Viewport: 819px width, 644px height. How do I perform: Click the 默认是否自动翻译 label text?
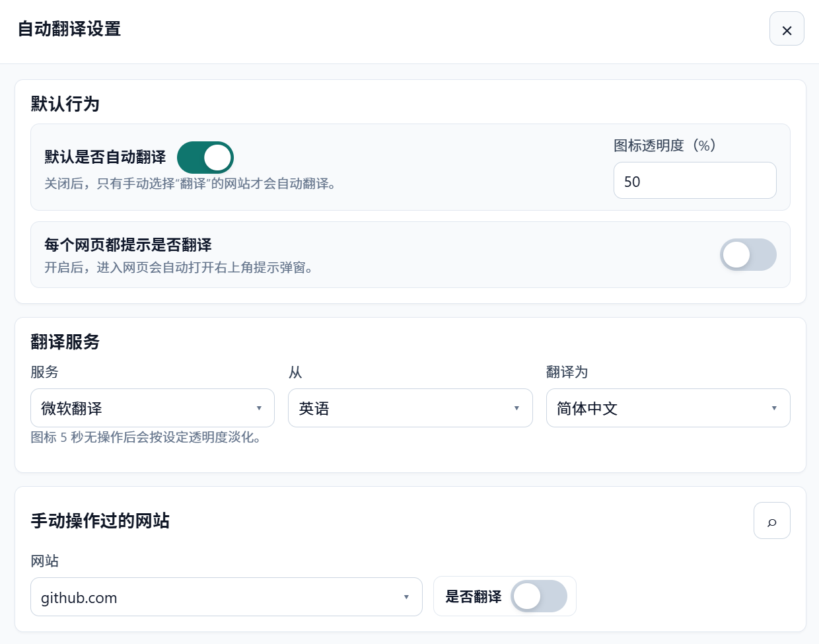pyautogui.click(x=105, y=157)
